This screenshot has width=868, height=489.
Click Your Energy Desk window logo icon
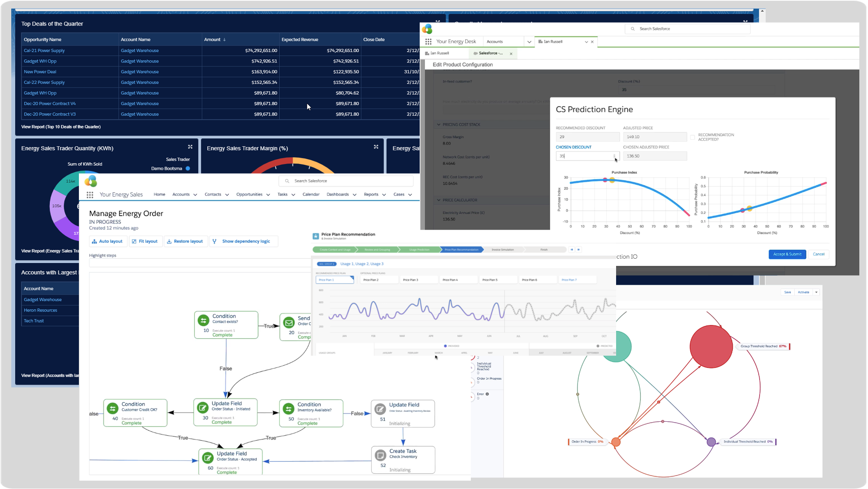coord(427,29)
